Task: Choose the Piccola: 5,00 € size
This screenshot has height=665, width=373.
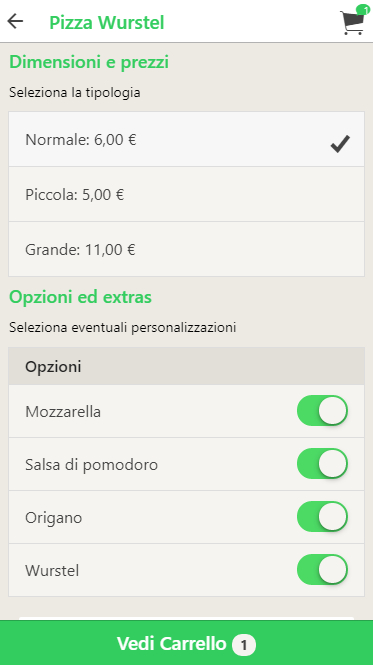Action: point(186,194)
